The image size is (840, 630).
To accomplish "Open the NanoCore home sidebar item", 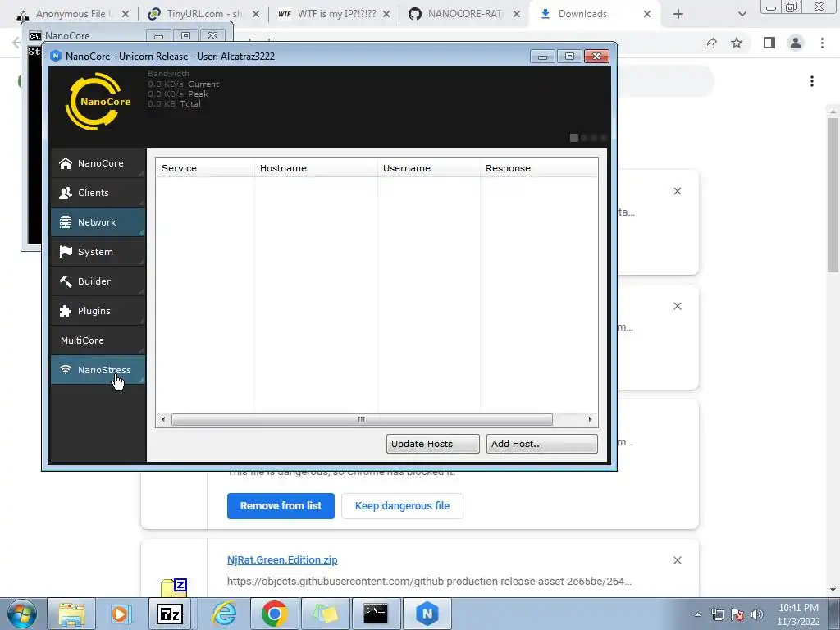I will click(98, 163).
